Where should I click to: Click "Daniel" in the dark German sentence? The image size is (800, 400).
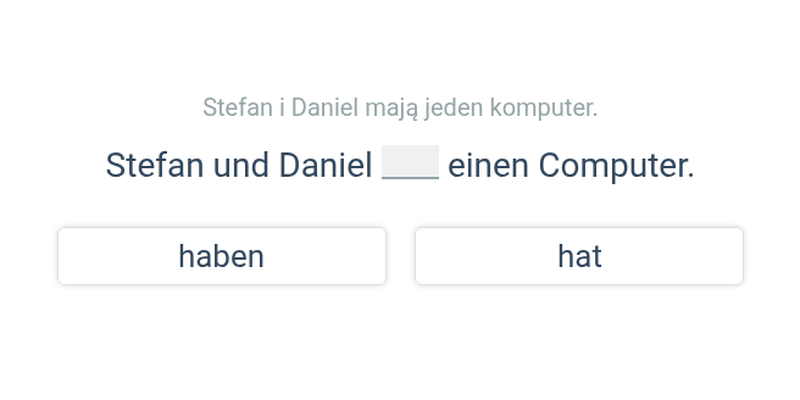tap(326, 166)
